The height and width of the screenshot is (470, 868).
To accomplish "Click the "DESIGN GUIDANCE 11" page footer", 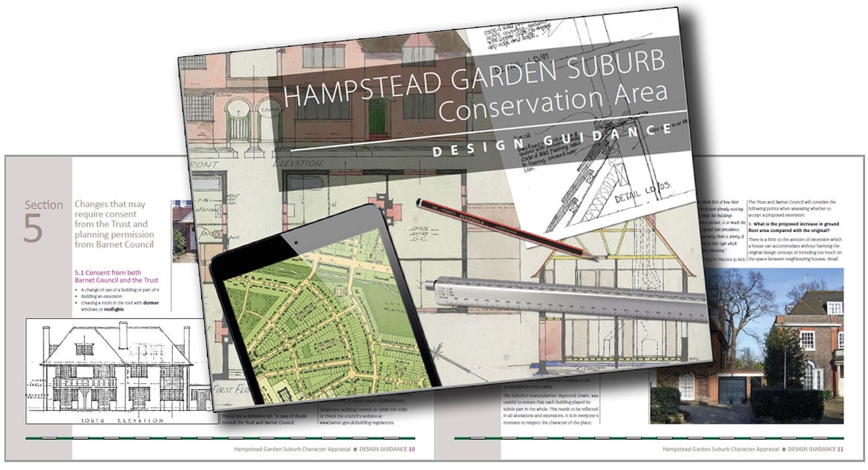I will (816, 449).
